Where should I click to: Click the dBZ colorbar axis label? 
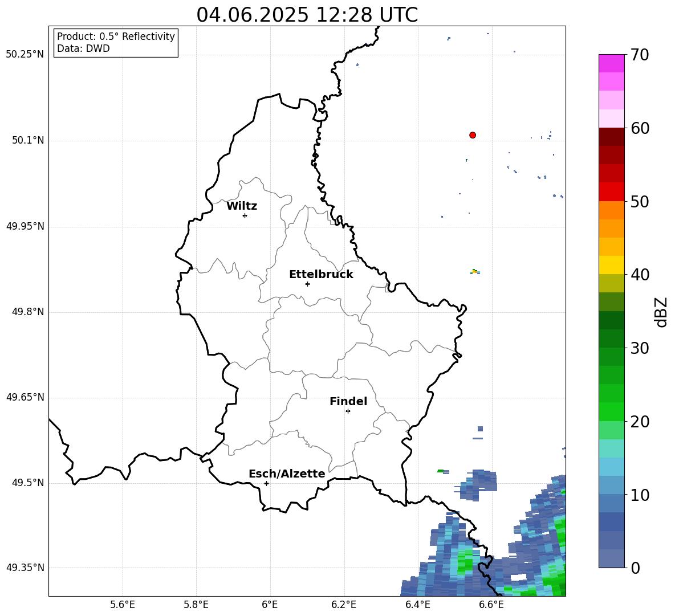click(x=661, y=312)
